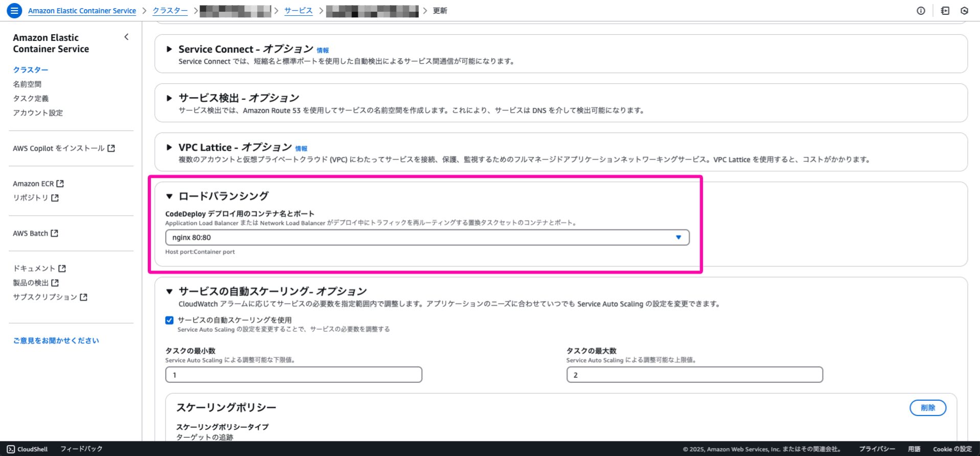Screen dimensions: 980x456
Task: Click external-link icon next to AWS Batch
Action: point(54,233)
